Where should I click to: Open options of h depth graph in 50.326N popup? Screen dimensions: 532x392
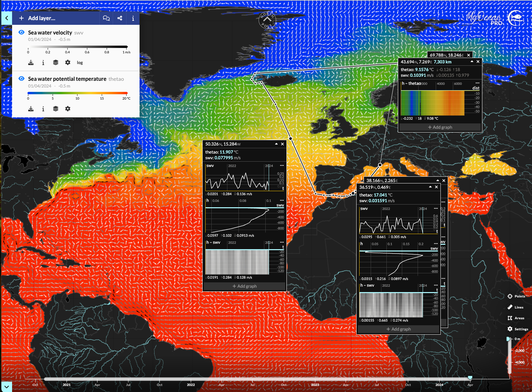282,200
